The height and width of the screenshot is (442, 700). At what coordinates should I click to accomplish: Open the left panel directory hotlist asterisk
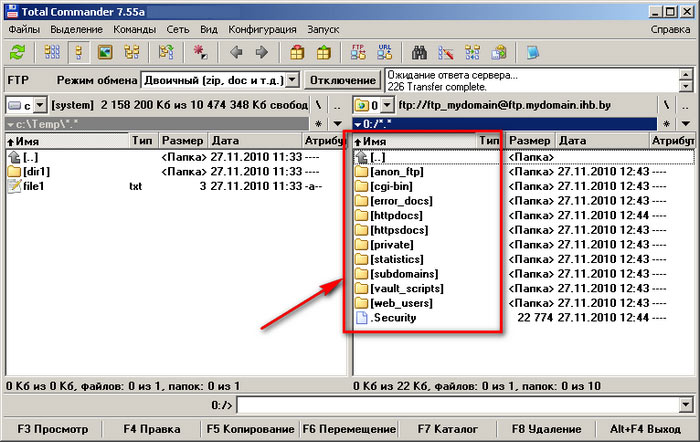click(x=318, y=124)
